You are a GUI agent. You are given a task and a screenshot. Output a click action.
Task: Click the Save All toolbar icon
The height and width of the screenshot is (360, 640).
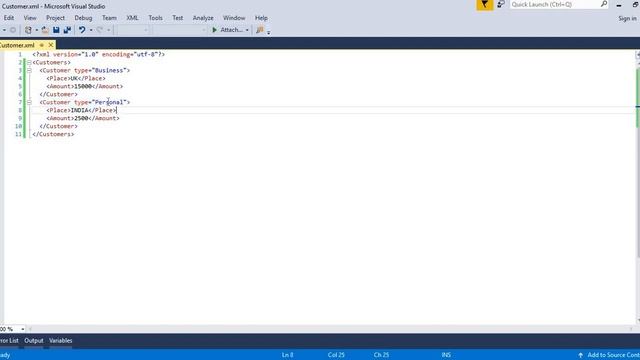(x=67, y=30)
